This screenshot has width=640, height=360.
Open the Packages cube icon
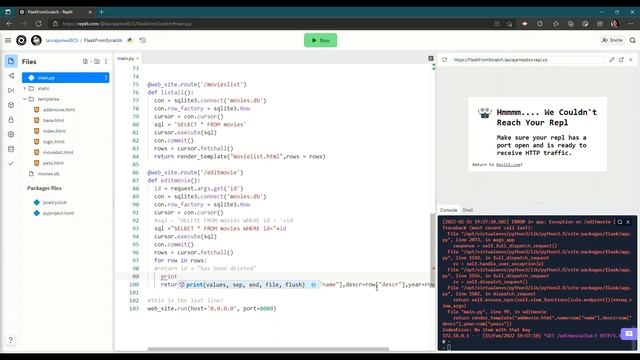(11, 105)
